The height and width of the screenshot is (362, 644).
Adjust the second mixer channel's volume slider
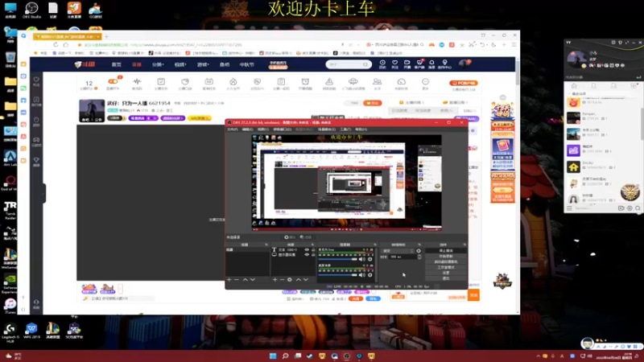pos(337,275)
